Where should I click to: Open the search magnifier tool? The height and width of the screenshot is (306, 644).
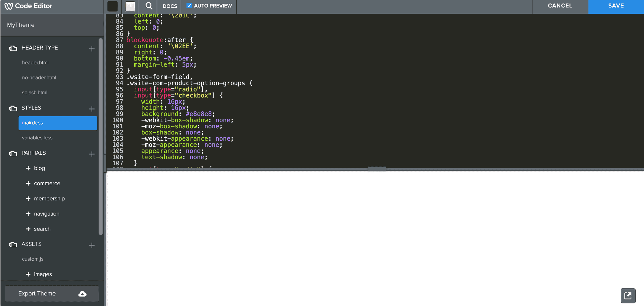149,6
